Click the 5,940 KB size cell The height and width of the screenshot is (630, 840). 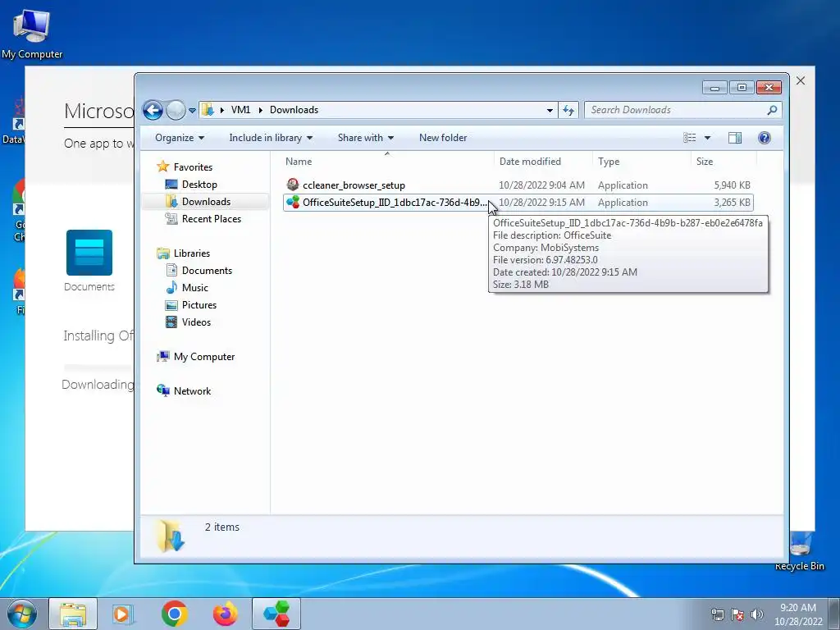tap(732, 185)
